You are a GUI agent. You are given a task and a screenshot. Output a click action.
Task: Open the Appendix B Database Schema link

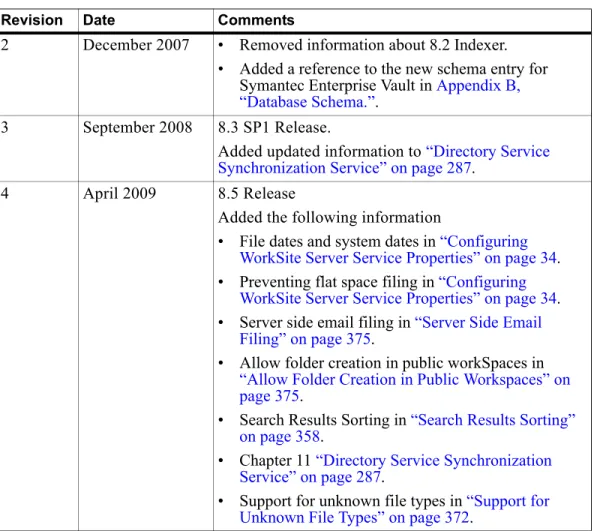click(x=381, y=94)
